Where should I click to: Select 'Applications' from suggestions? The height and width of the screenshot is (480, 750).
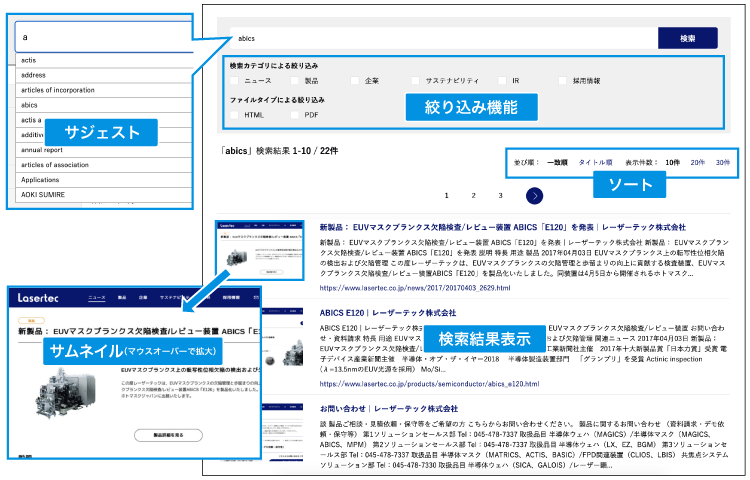click(104, 180)
